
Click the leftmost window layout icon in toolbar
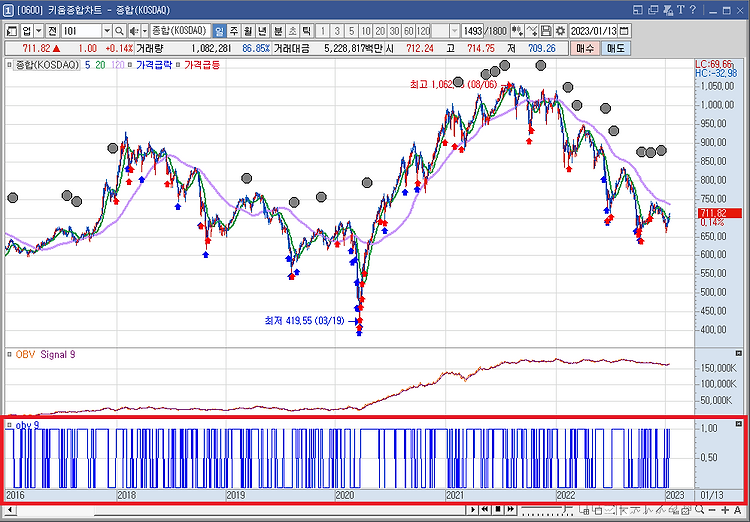[12, 31]
